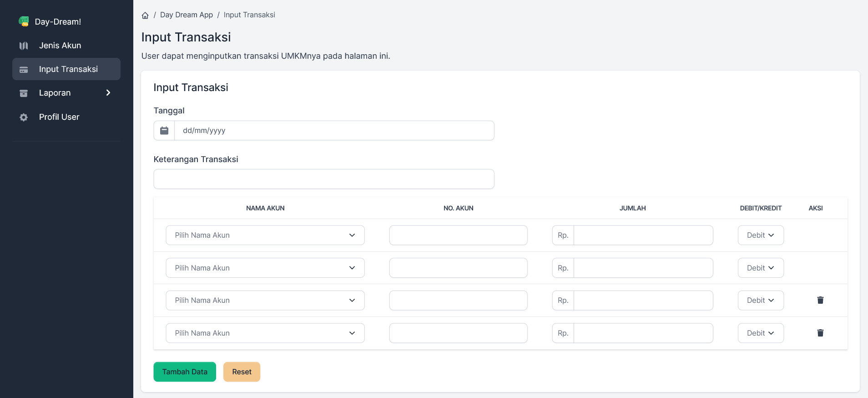Screen dimensions: 868x398
Task: Expand the Laporan submenu chevron
Action: [108, 93]
